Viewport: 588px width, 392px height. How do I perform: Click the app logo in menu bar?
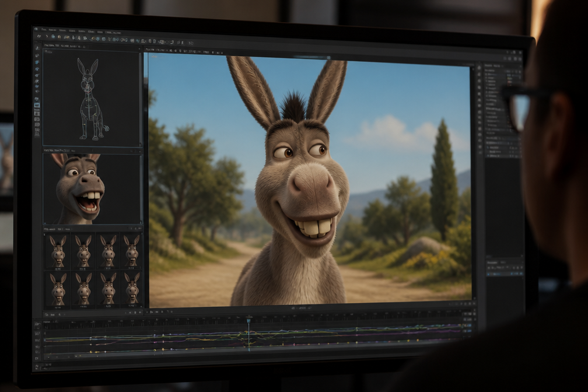click(x=36, y=29)
